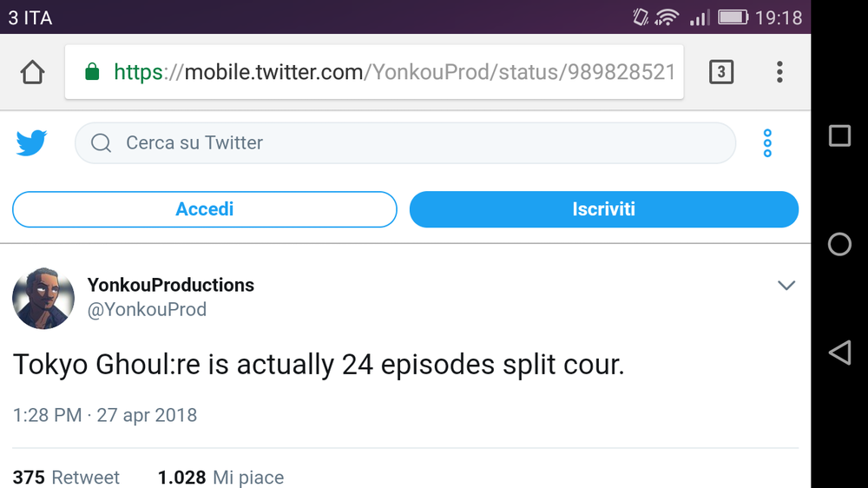Click the Accedi login button
868x488 pixels.
[204, 209]
